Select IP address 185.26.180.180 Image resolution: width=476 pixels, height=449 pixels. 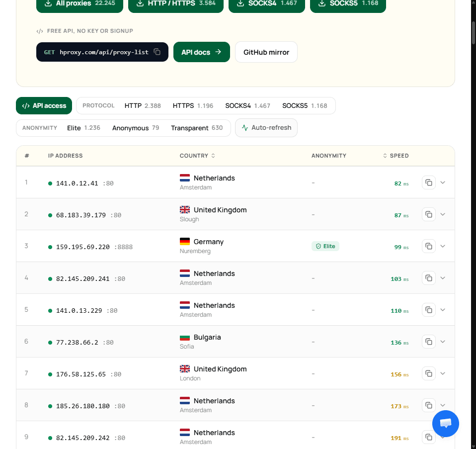[83, 406]
